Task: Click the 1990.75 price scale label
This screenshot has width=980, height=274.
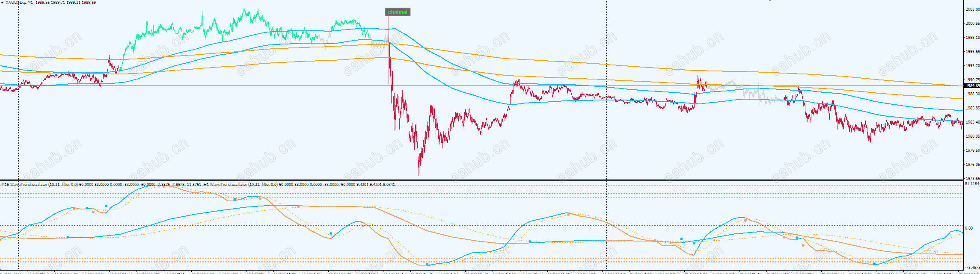Action: (x=973, y=80)
